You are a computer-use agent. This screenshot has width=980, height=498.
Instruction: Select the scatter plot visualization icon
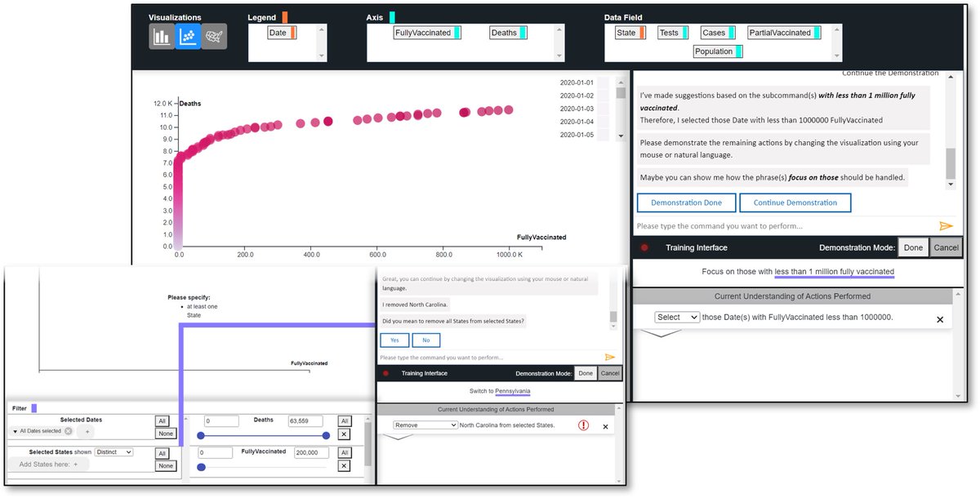[x=188, y=37]
